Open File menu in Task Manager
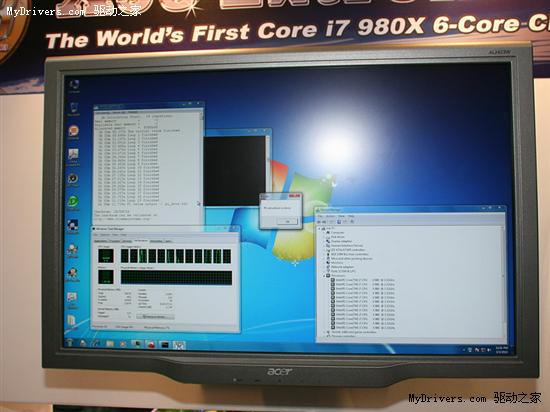 (x=96, y=235)
